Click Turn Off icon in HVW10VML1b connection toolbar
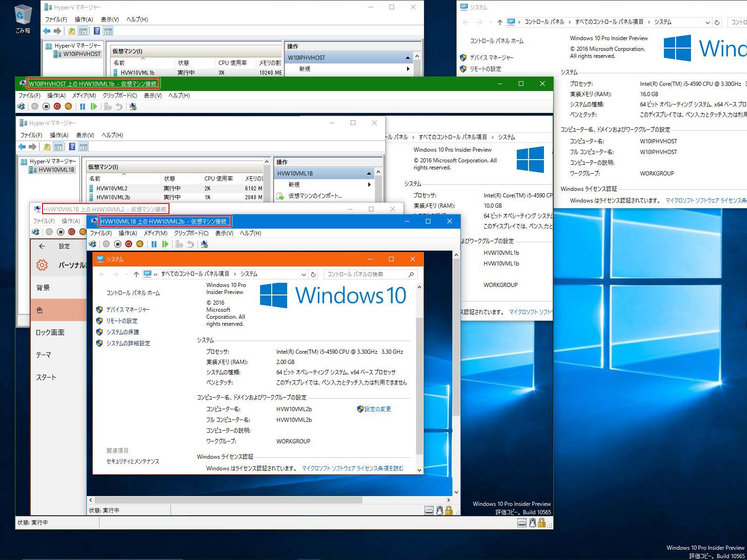Image resolution: width=747 pixels, height=560 pixels. (46, 106)
